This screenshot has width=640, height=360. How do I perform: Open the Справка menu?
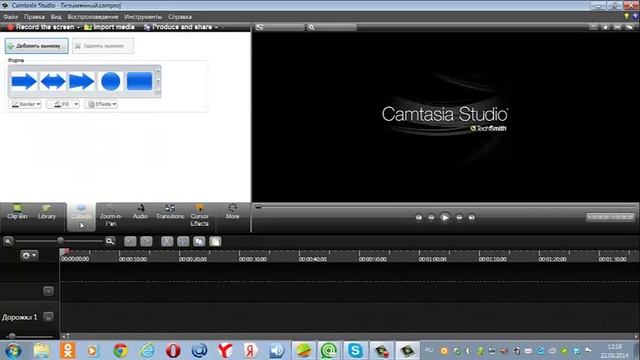click(x=180, y=17)
